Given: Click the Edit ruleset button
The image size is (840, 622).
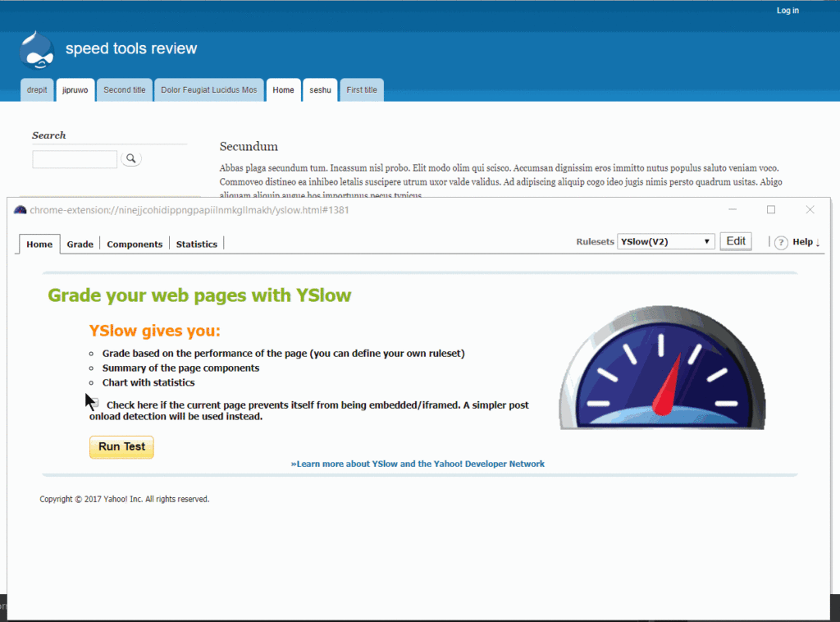Looking at the screenshot, I should click(x=735, y=241).
